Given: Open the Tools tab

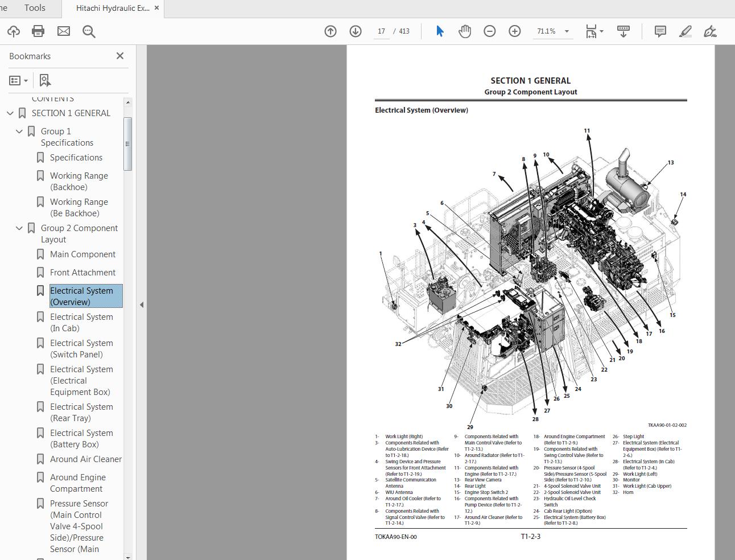Looking at the screenshot, I should coord(35,8).
